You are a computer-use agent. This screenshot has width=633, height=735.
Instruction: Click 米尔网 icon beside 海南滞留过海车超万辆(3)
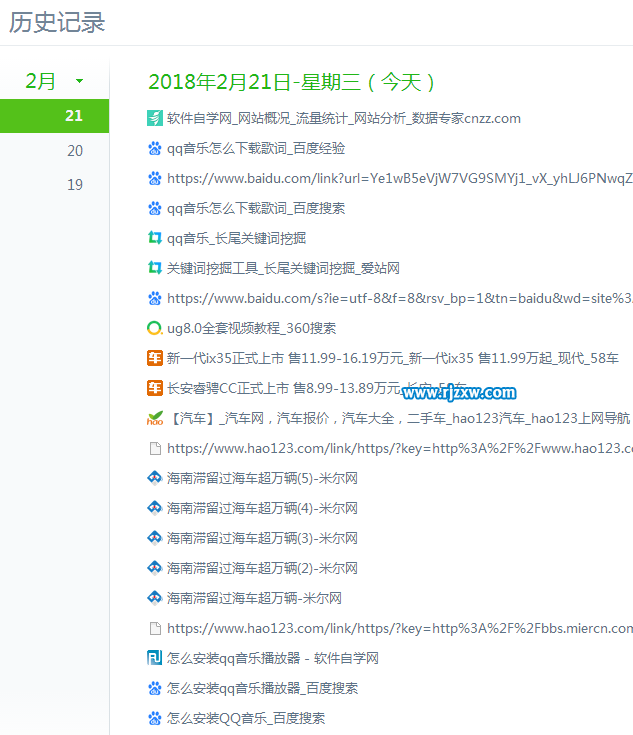tap(155, 538)
